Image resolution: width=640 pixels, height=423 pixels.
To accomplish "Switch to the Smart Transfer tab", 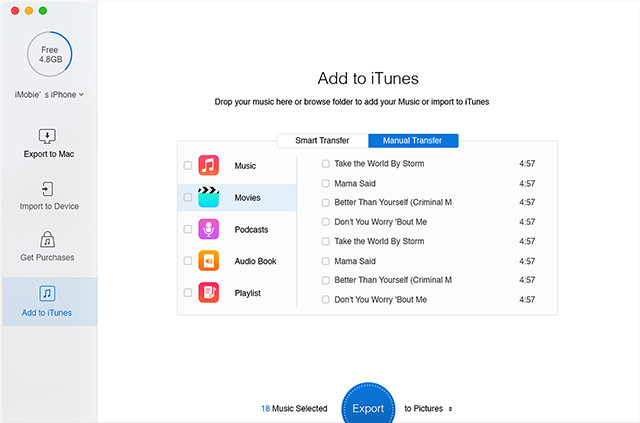I will pyautogui.click(x=322, y=140).
